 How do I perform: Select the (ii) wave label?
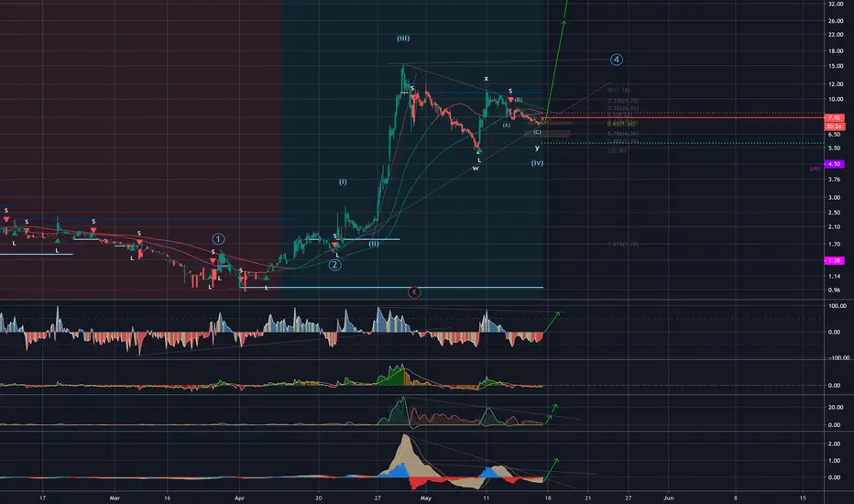coord(374,244)
